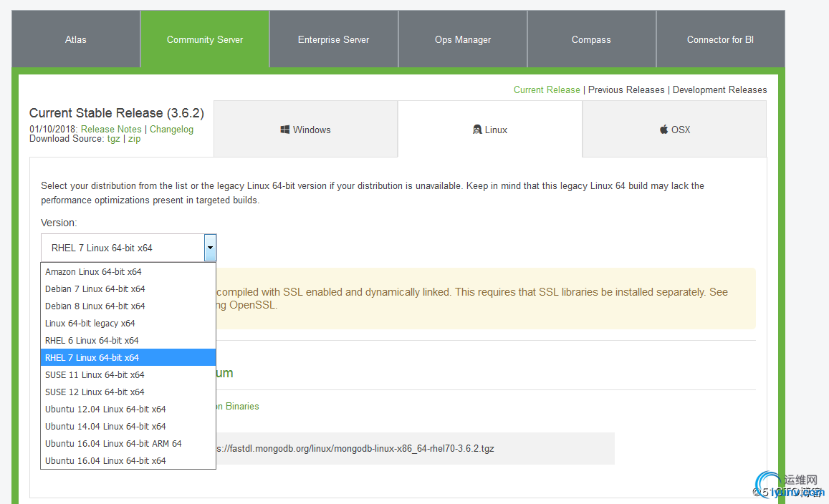View Development Releases
Viewport: 829px width, 504px height.
719,89
